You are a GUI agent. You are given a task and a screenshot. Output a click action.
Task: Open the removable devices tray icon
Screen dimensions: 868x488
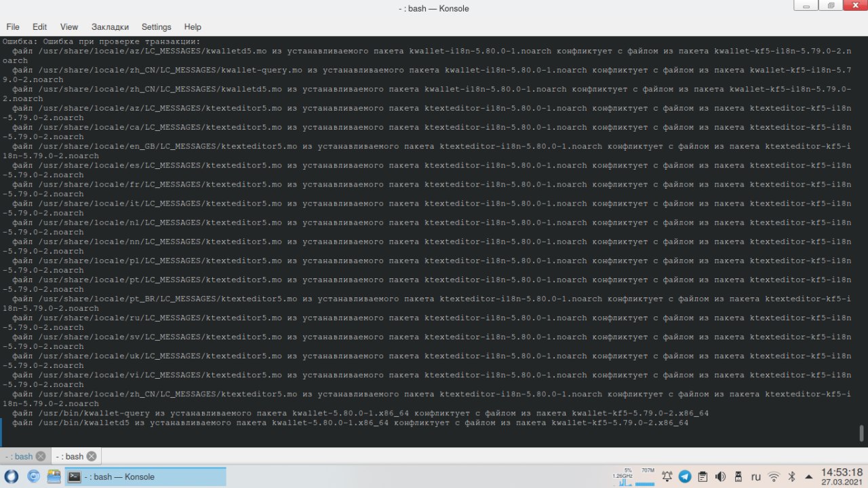738,476
